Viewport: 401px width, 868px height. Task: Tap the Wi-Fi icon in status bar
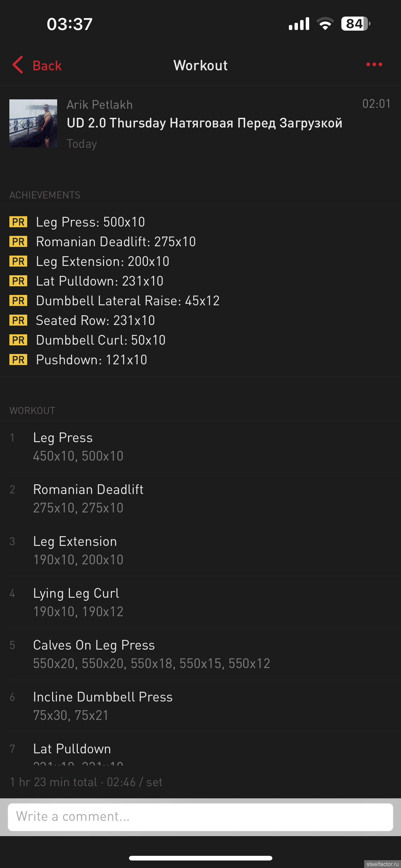click(x=325, y=23)
